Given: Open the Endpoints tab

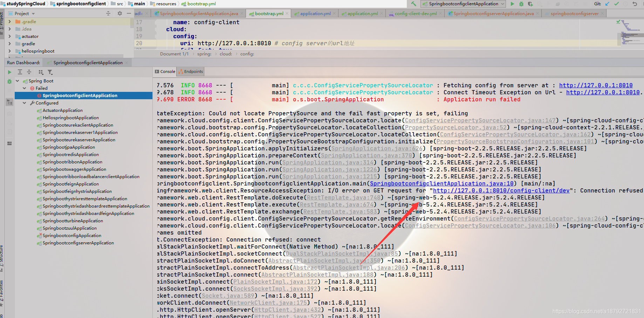Looking at the screenshot, I should coord(191,72).
